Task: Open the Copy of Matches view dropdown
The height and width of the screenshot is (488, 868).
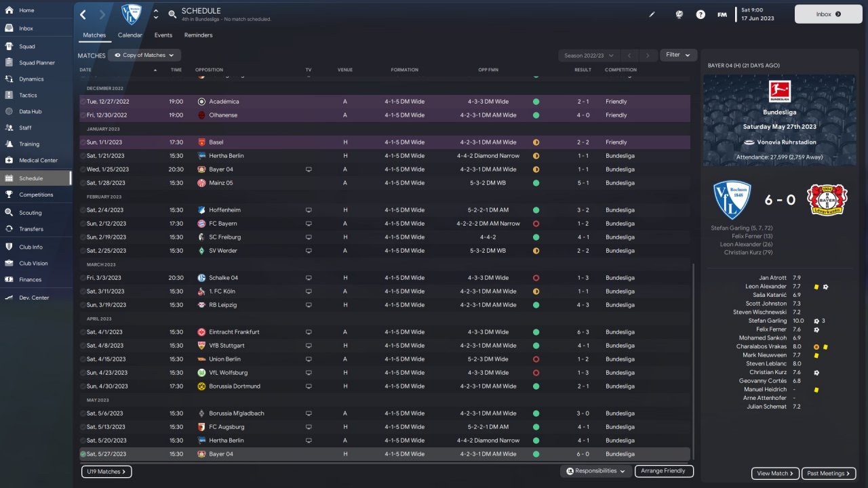Action: coord(144,55)
